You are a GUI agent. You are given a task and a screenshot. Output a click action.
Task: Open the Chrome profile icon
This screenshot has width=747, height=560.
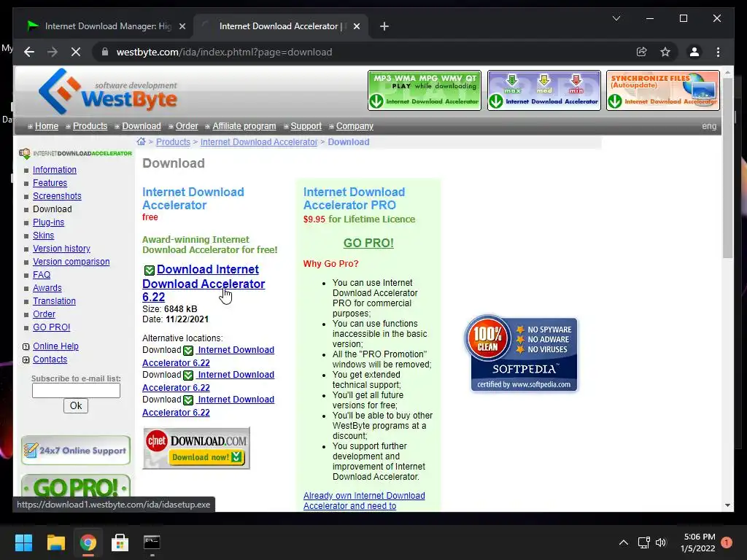pyautogui.click(x=694, y=52)
